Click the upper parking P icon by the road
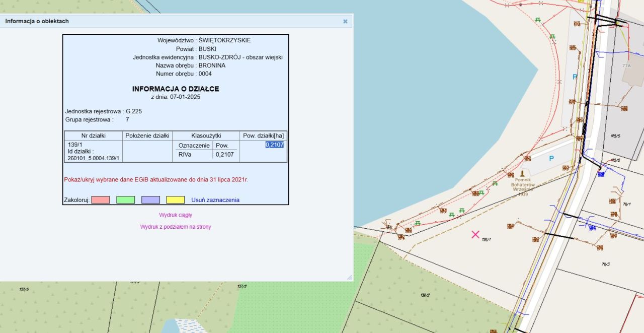 tap(575, 77)
